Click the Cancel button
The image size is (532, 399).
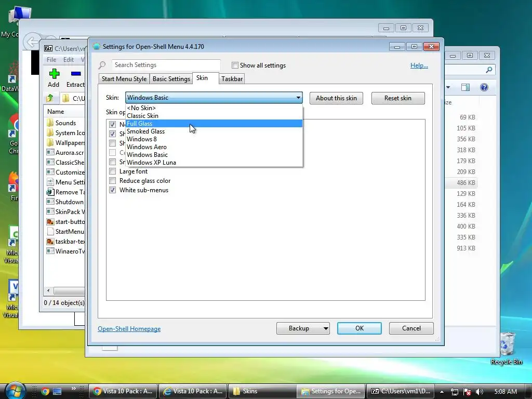[411, 328]
